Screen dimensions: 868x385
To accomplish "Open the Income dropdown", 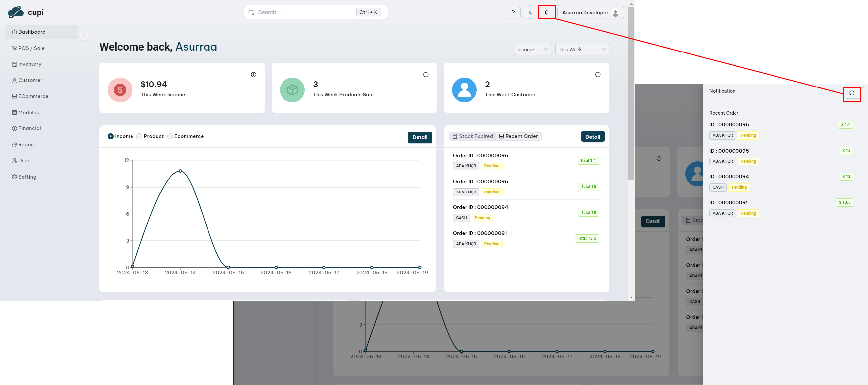I will click(532, 50).
